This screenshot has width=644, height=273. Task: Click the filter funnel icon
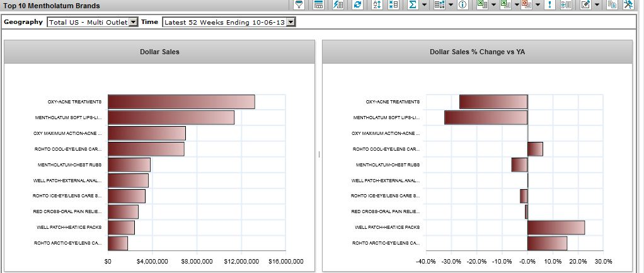[x=300, y=5]
